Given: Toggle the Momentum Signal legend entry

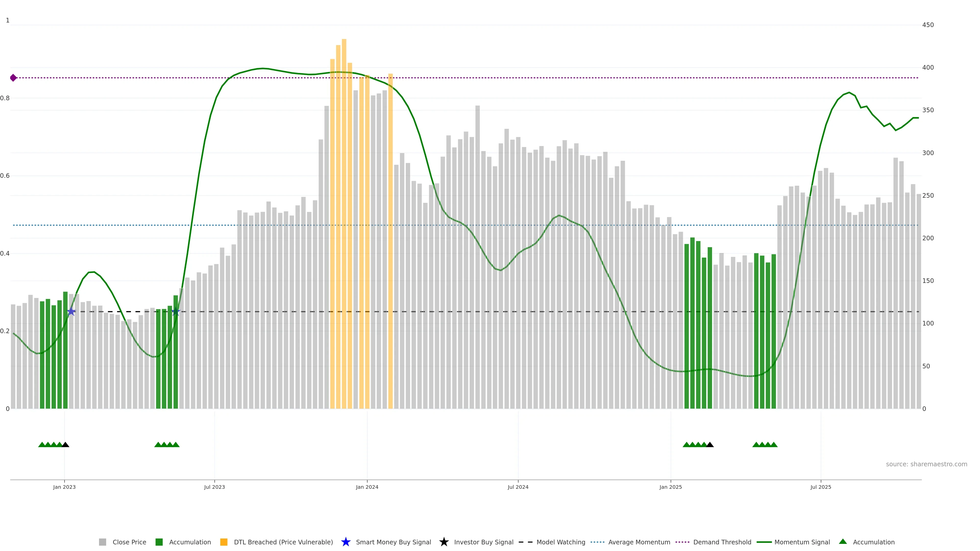Looking at the screenshot, I should (x=802, y=542).
